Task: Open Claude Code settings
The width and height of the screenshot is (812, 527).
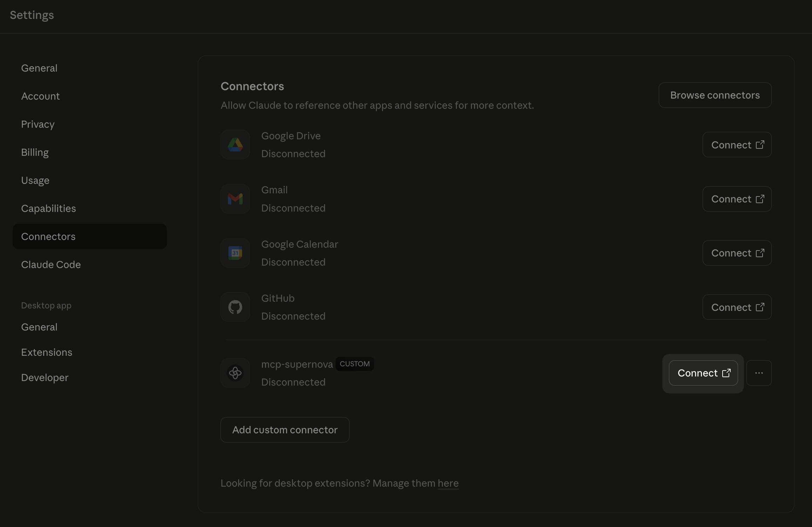Action: pyautogui.click(x=51, y=265)
